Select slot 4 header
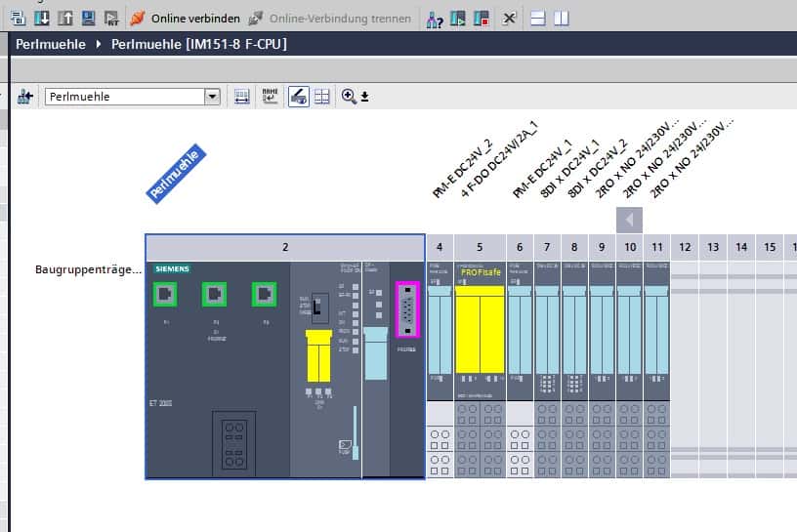Screen dimensions: 797x532 440,248
